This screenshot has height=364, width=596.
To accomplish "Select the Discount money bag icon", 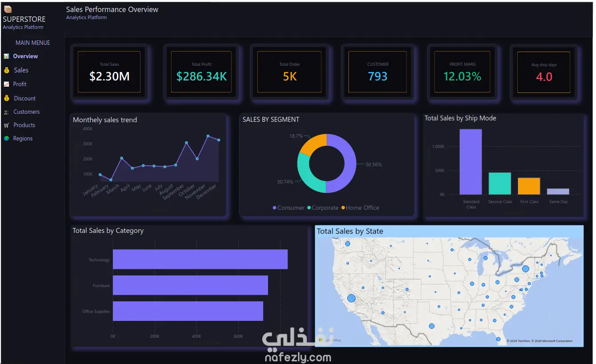I will (6, 98).
